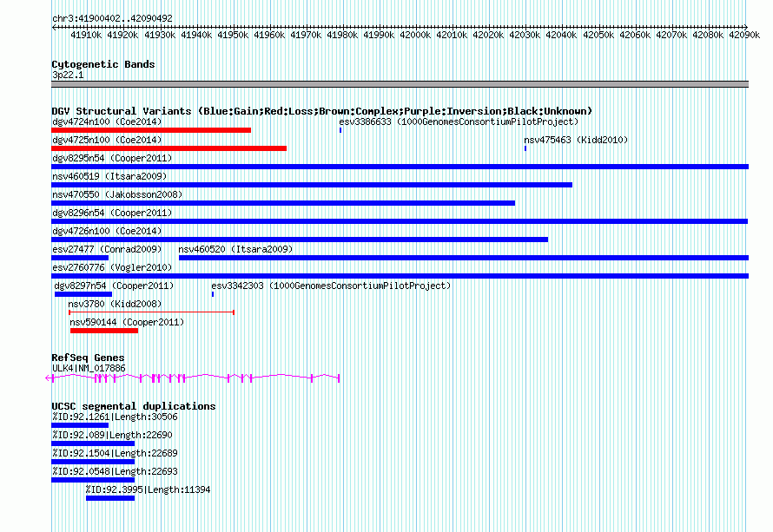Select the esv3342303 small blue marker

[213, 294]
